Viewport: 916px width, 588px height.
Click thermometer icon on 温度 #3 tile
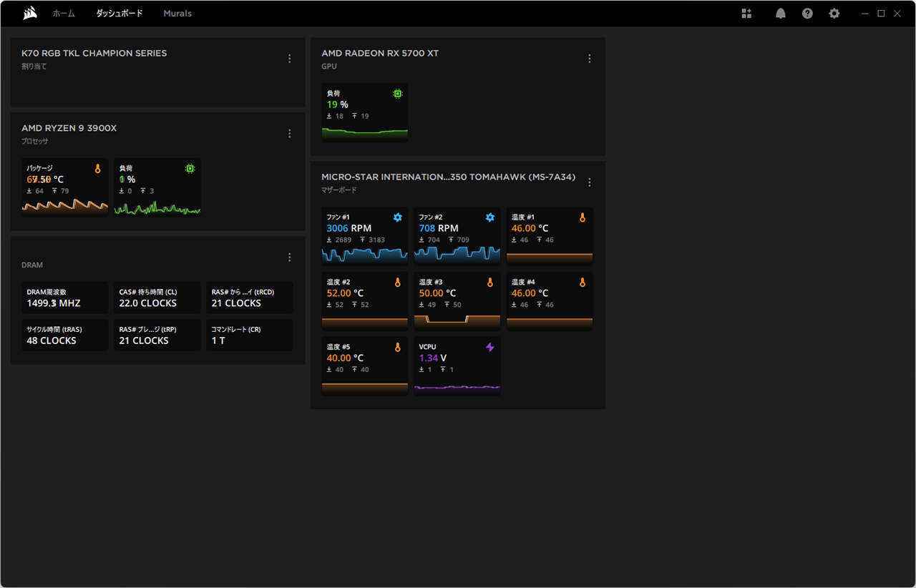490,283
